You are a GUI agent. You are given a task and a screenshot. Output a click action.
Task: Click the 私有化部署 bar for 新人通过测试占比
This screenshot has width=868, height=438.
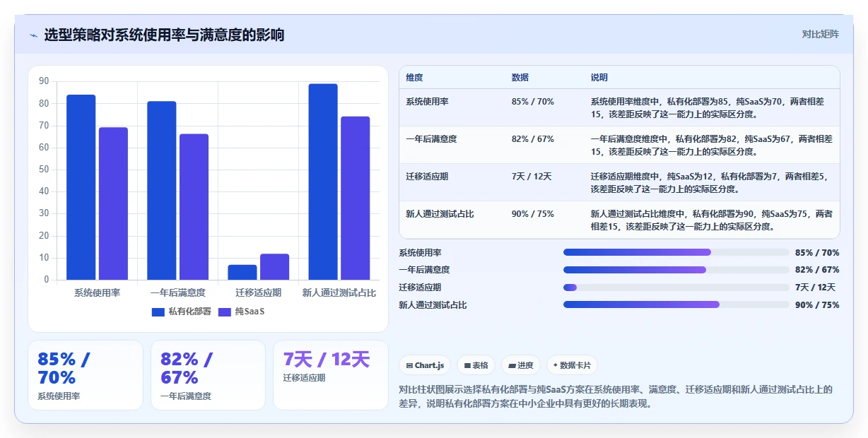tap(323, 182)
